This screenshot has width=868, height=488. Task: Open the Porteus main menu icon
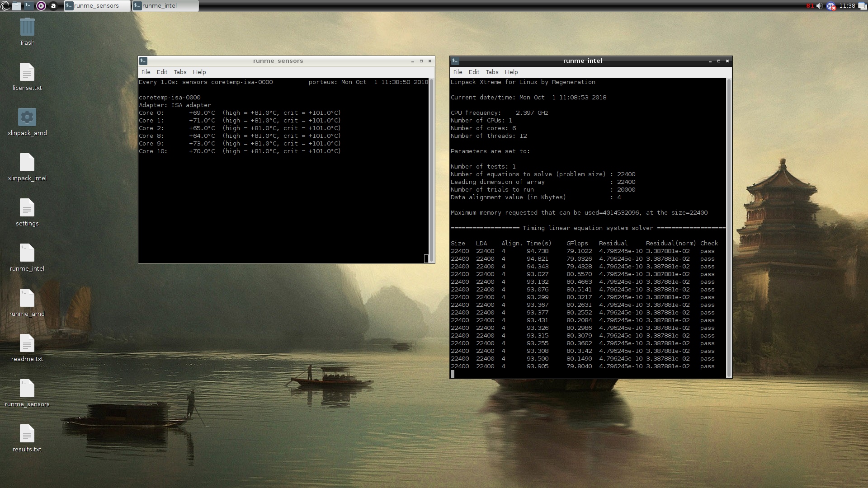tap(5, 6)
